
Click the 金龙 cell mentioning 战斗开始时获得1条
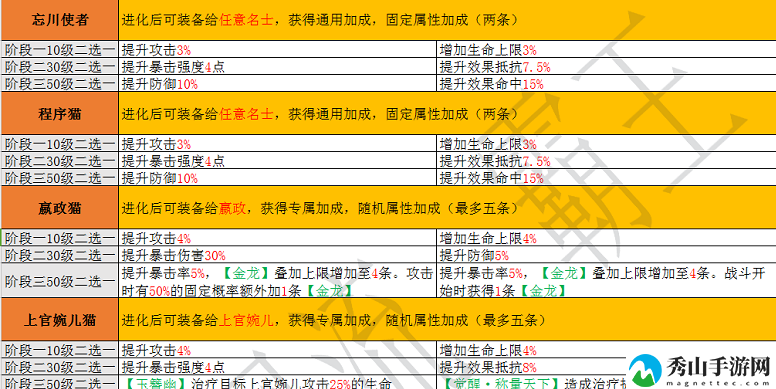607,281
